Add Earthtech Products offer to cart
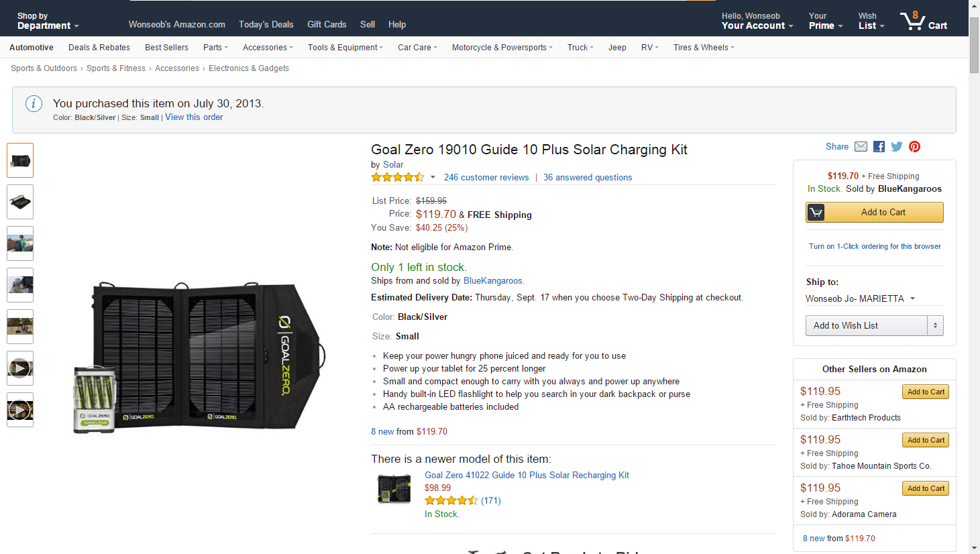Screen dimensions: 980x554 coord(925,392)
